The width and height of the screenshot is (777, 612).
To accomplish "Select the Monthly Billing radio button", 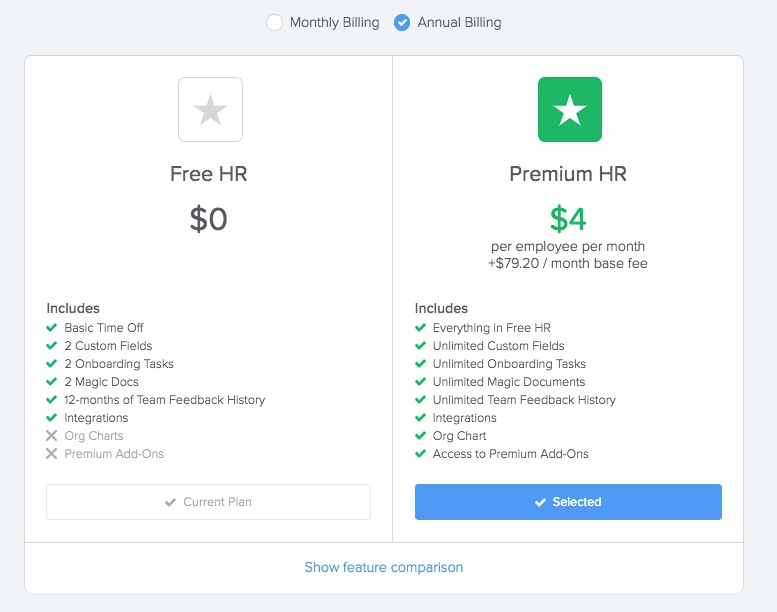I will [274, 22].
